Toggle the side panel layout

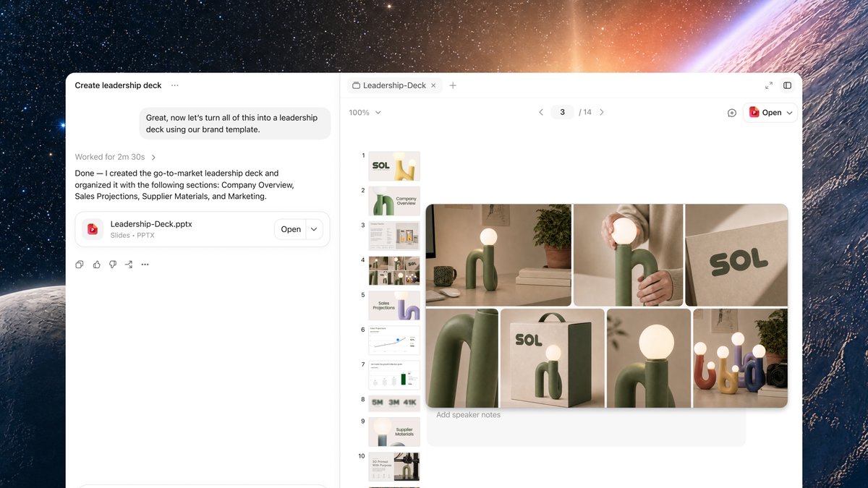tap(788, 85)
